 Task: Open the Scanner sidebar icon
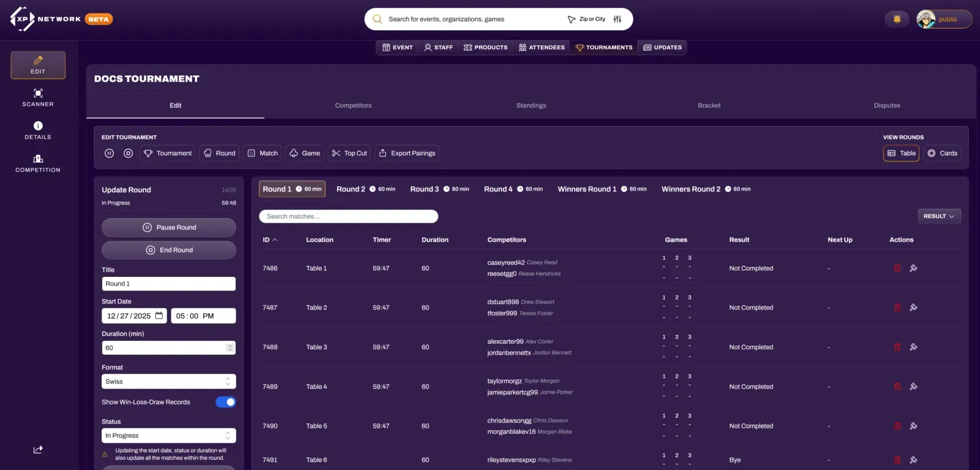(x=38, y=97)
